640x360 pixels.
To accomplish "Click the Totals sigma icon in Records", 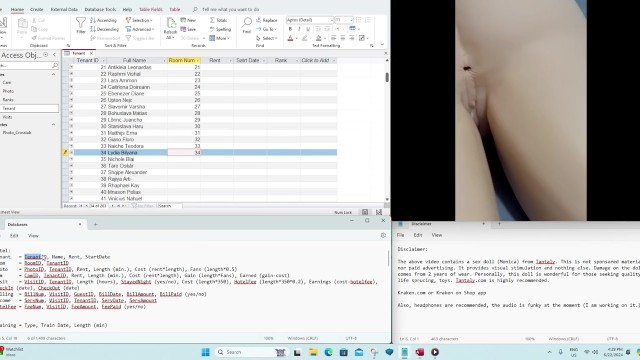I will [212, 20].
